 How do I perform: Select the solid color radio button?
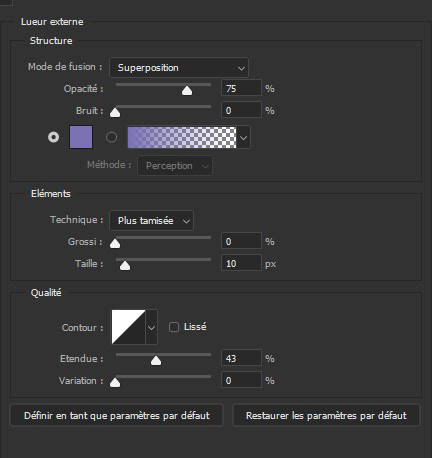click(x=53, y=137)
